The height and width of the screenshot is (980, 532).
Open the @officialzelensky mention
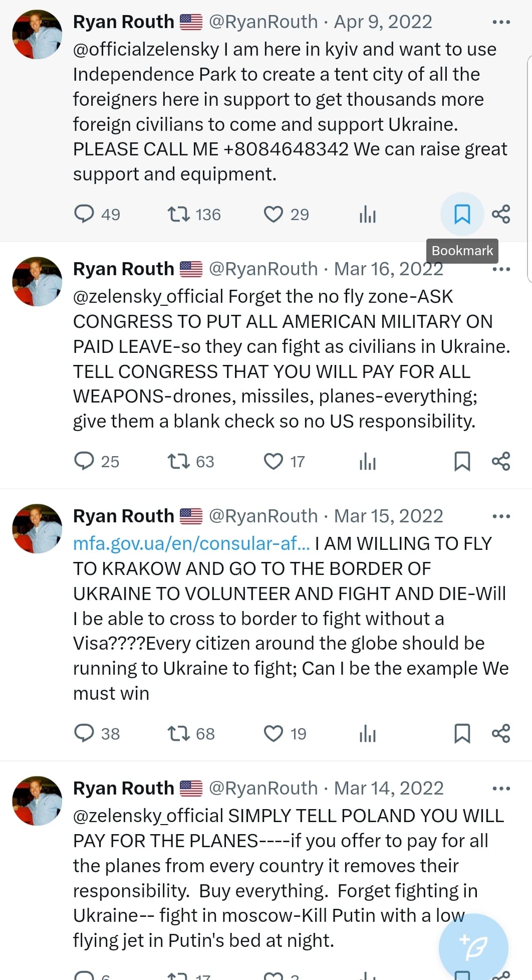pyautogui.click(x=146, y=49)
